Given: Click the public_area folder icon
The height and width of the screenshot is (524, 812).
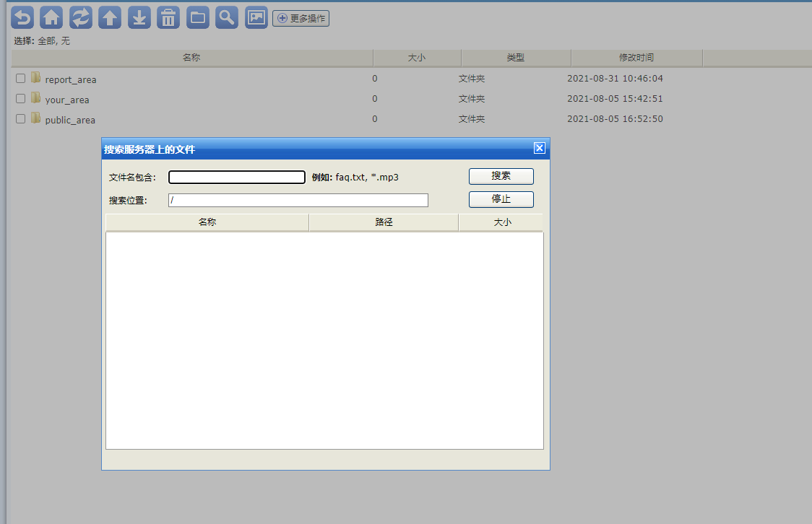Looking at the screenshot, I should pyautogui.click(x=35, y=118).
